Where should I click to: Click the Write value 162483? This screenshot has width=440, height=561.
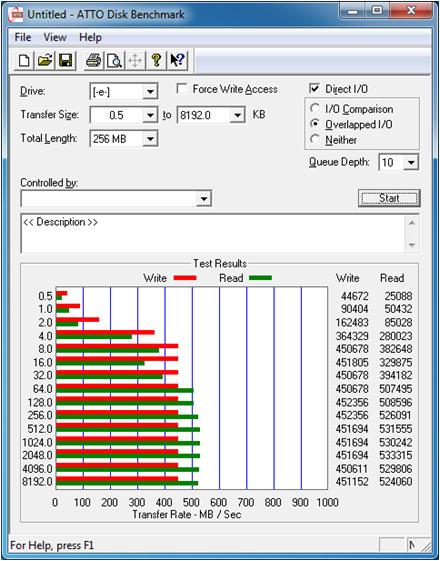[x=352, y=322]
